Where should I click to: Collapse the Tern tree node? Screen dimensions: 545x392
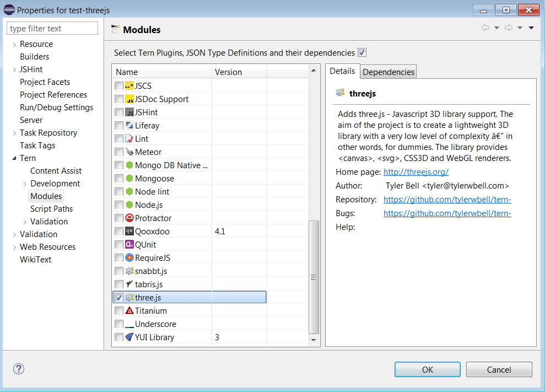click(14, 158)
